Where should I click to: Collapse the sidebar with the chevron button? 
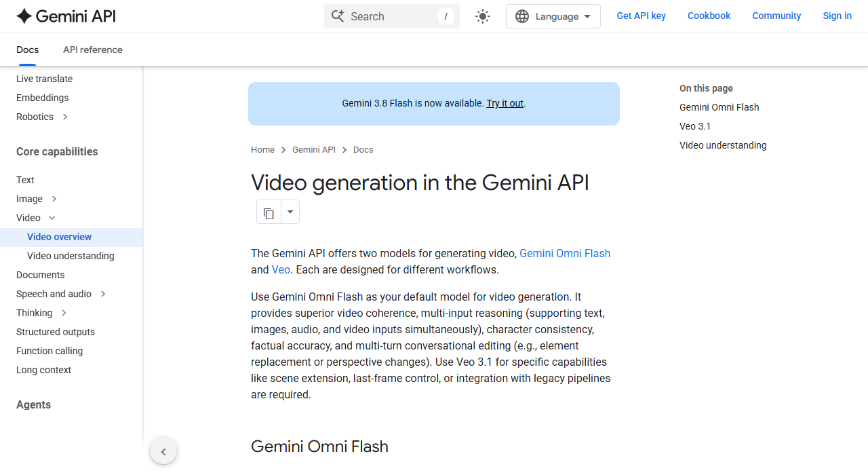[163, 451]
